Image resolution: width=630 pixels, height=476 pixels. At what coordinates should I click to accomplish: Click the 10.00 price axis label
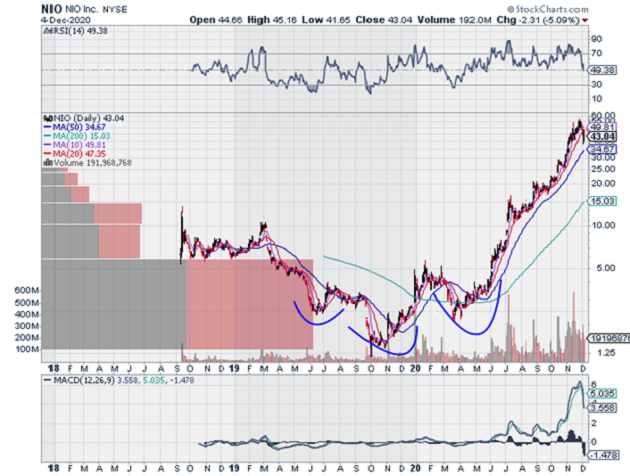coord(603,225)
